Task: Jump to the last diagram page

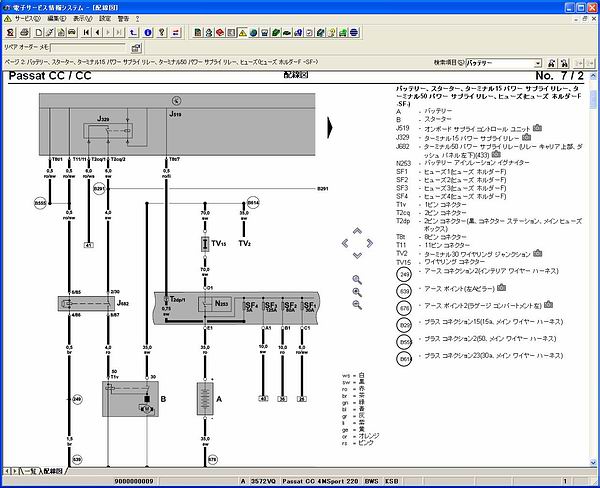Action: pyautogui.click(x=119, y=33)
